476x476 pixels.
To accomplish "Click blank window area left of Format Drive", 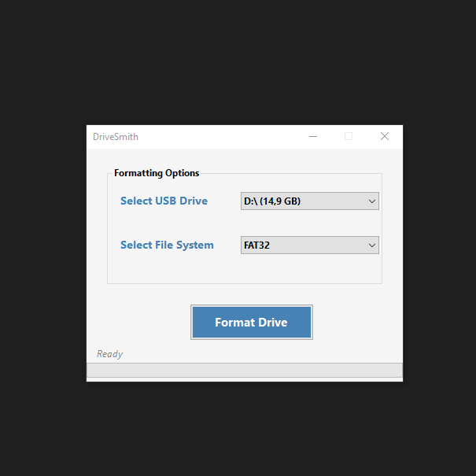I will (138, 322).
